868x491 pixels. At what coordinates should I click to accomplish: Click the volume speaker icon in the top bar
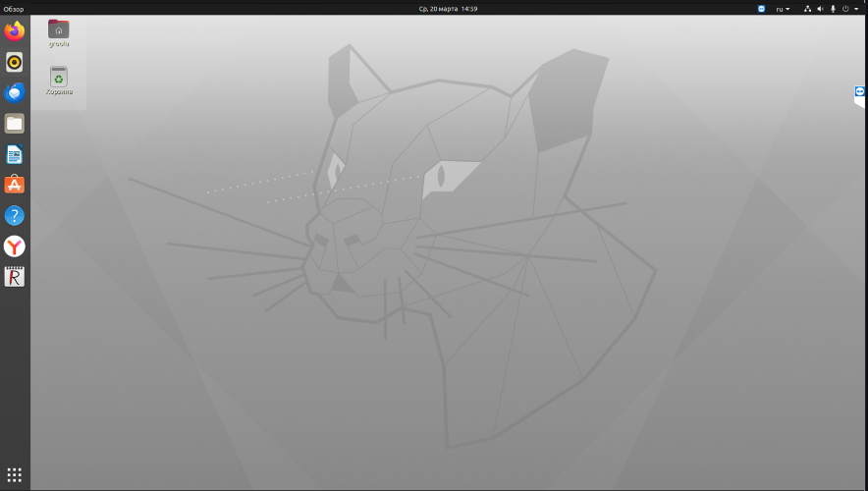point(821,9)
